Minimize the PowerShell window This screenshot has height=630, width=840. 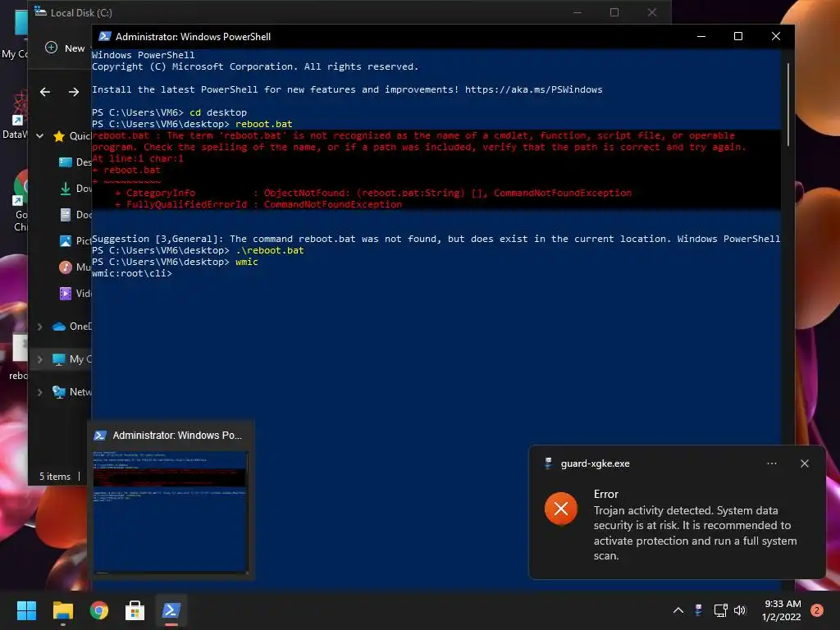click(701, 36)
